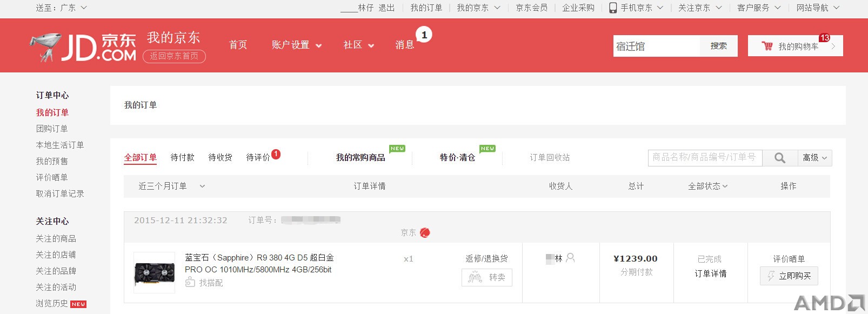Open 关注的商品 in the sidebar

tap(56, 238)
